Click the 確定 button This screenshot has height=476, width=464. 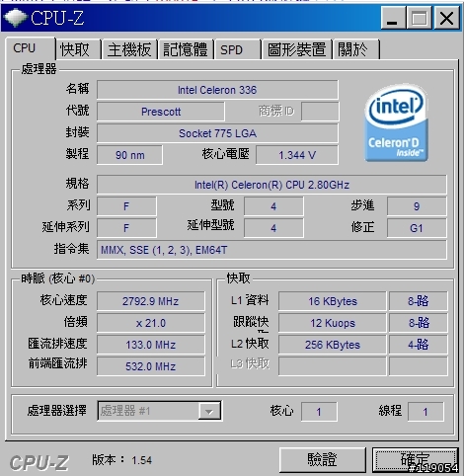416,459
